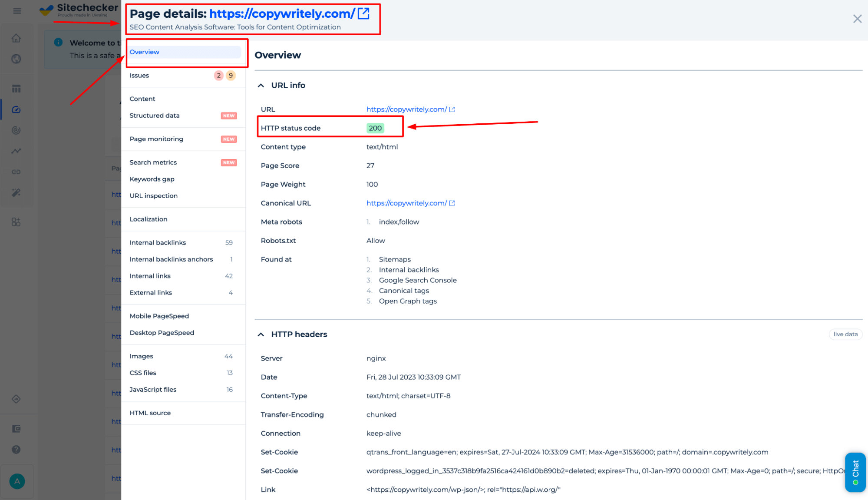Open the Search metrics tab

point(184,162)
